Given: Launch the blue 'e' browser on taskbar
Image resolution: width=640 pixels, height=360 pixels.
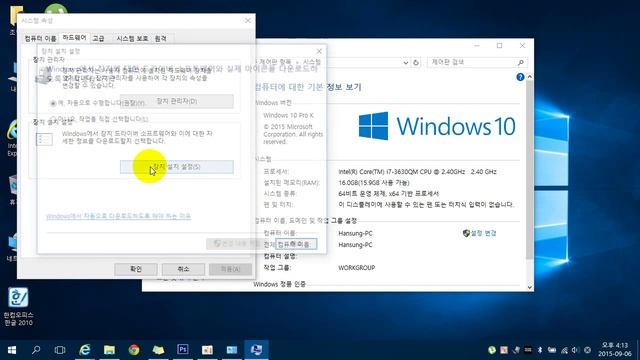Looking at the screenshot, I should click(84, 350).
